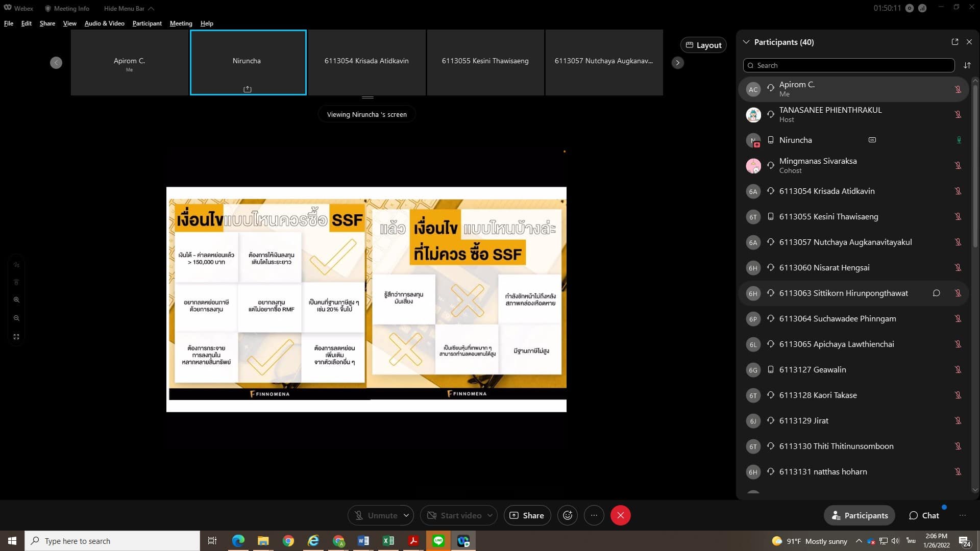Click the participants Search field

(x=849, y=65)
